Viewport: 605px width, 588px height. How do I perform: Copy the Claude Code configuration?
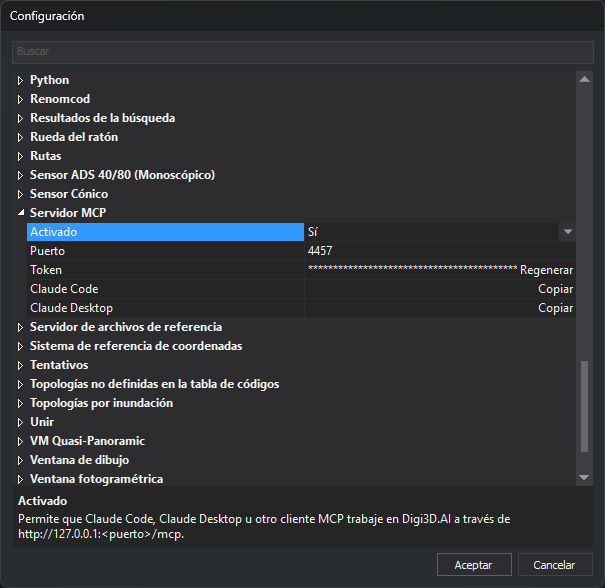coord(556,289)
